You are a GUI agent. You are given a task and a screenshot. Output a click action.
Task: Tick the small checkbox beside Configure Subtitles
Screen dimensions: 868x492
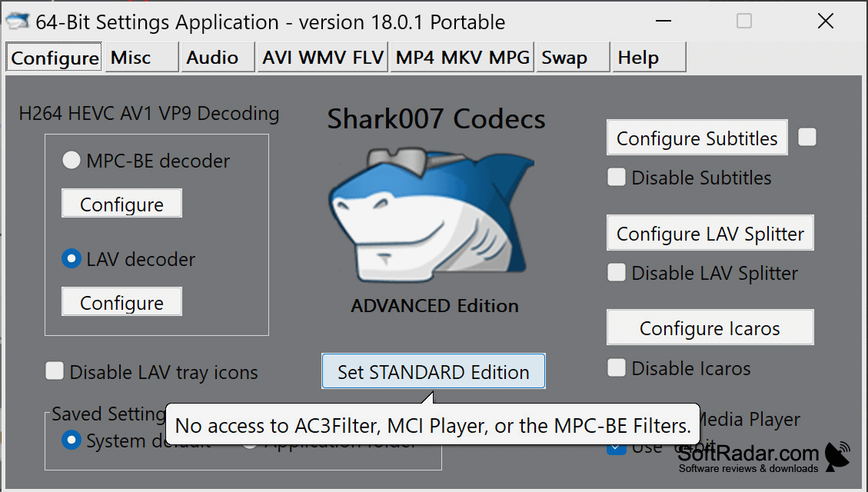click(807, 138)
